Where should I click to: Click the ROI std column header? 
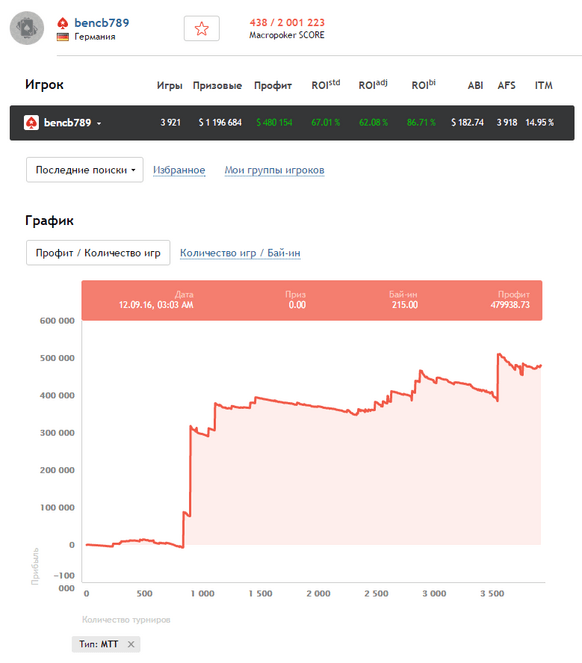[x=326, y=85]
